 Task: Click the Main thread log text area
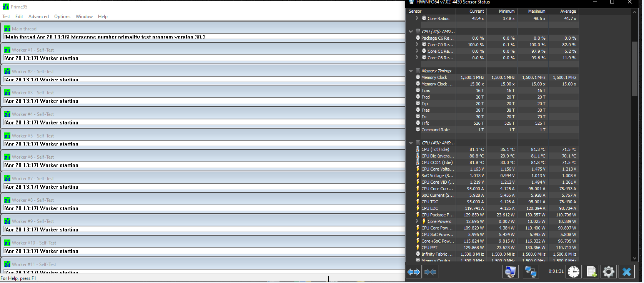pyautogui.click(x=204, y=37)
